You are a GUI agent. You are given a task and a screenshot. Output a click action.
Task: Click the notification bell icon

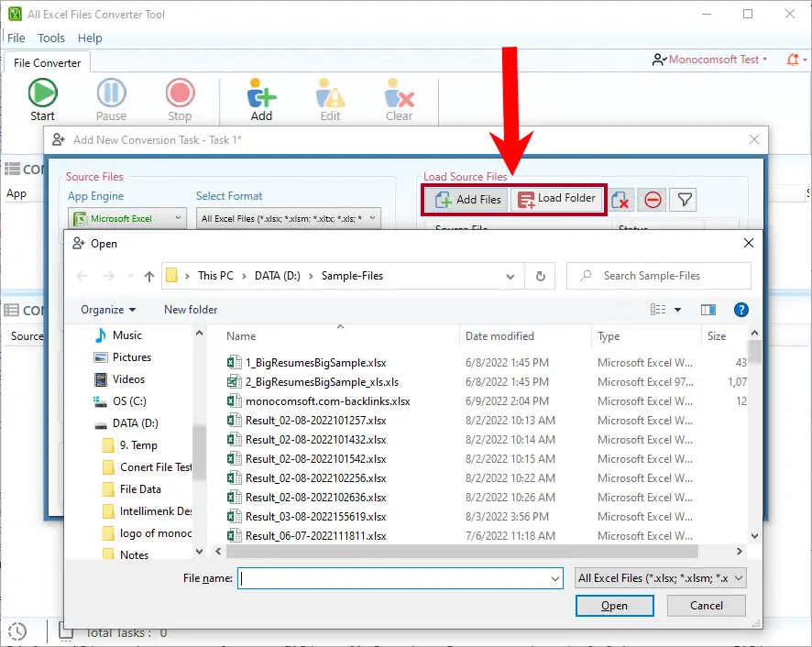click(793, 60)
